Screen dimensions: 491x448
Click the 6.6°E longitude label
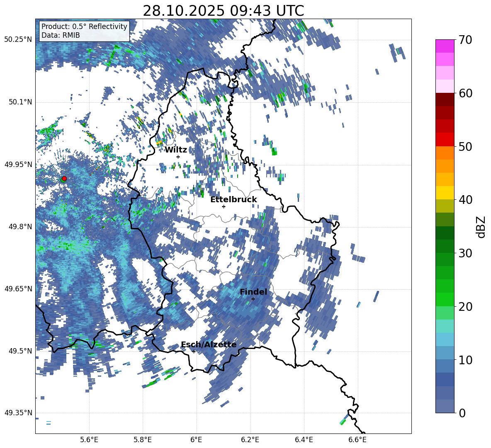click(x=357, y=440)
